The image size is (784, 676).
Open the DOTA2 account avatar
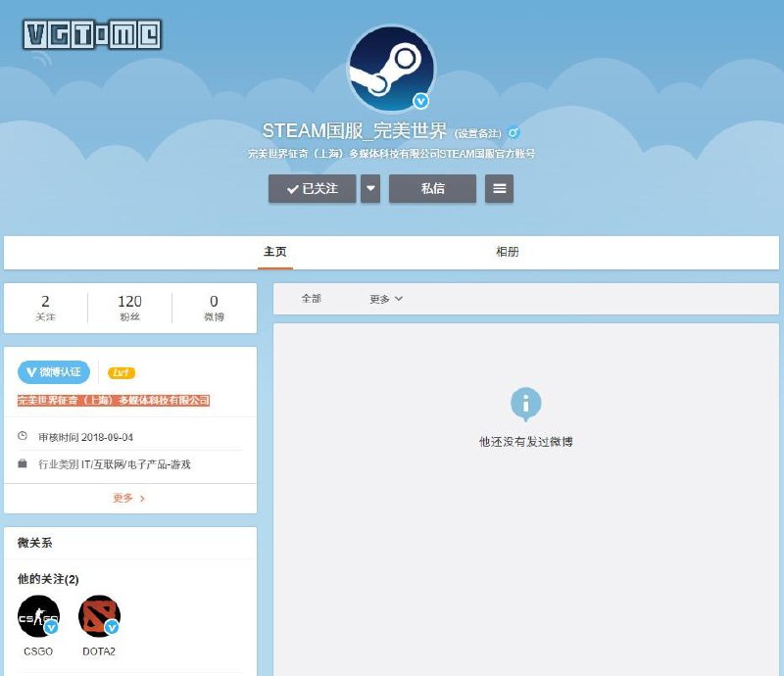click(99, 616)
